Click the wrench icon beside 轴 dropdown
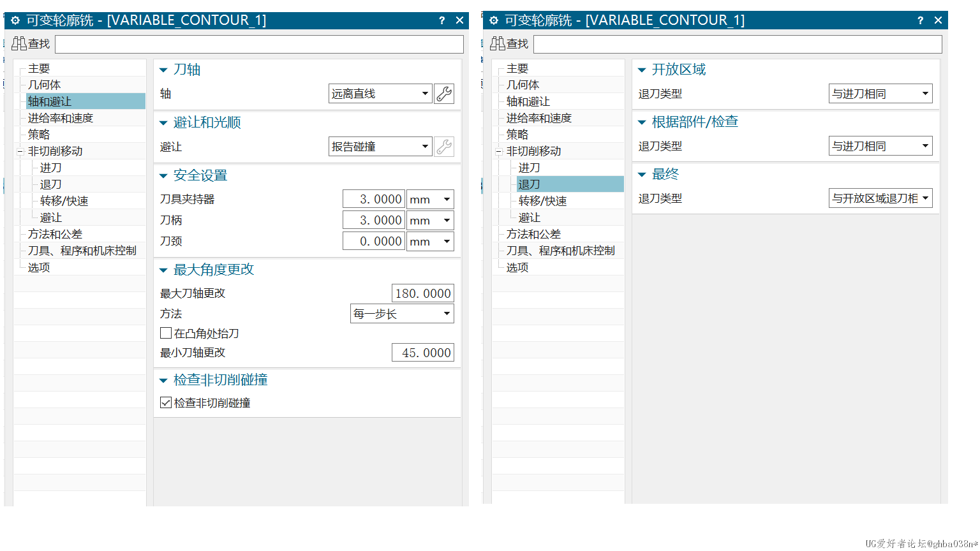The image size is (980, 551). pos(444,94)
